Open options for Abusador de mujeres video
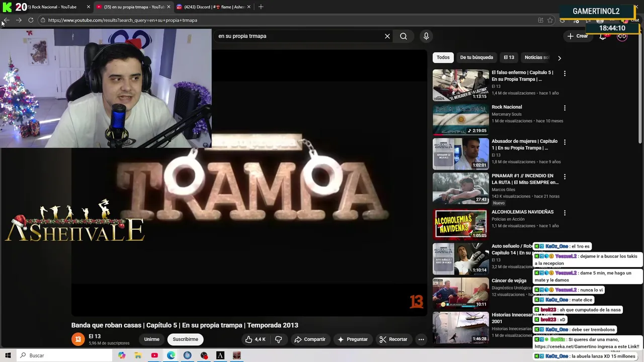Viewport: 644px width, 362px height. pos(565,142)
